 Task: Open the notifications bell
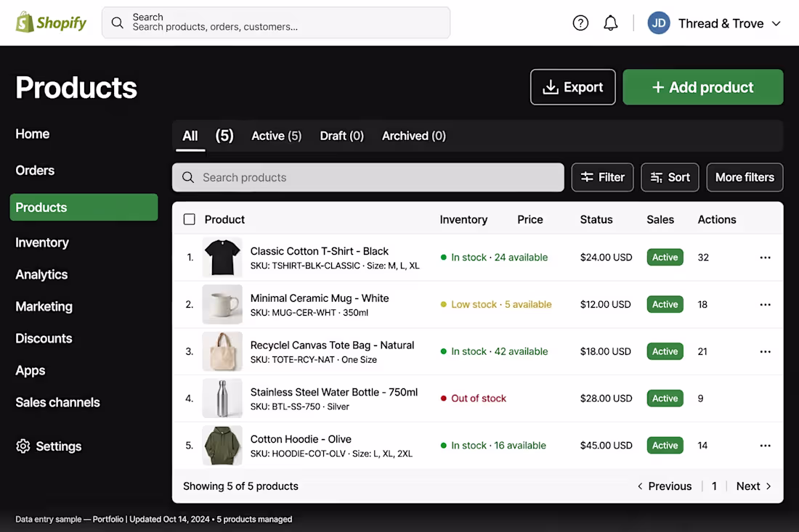point(610,23)
